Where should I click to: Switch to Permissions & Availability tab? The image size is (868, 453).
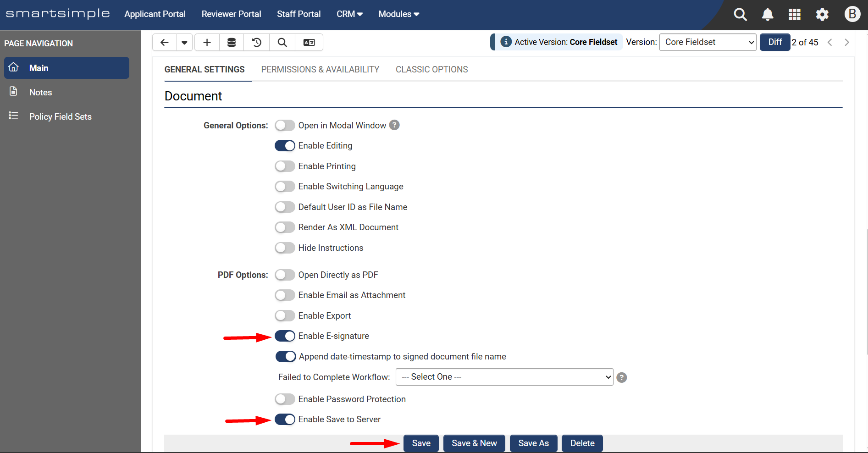click(320, 70)
